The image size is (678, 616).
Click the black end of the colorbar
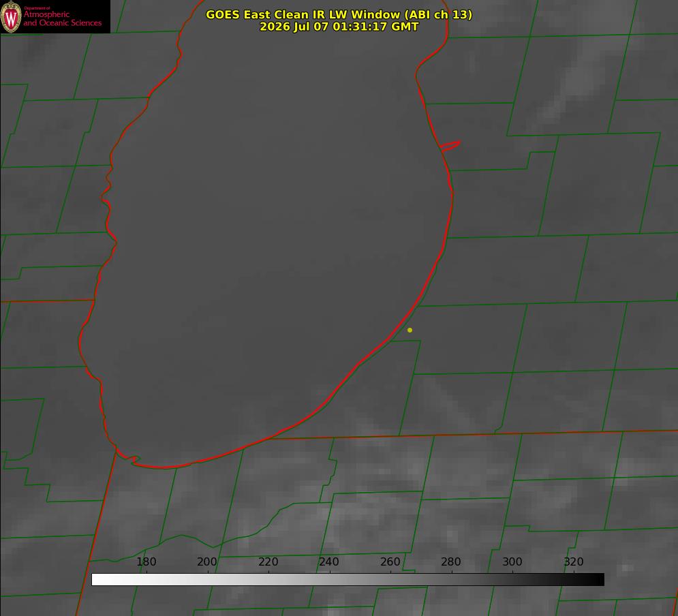point(598,580)
